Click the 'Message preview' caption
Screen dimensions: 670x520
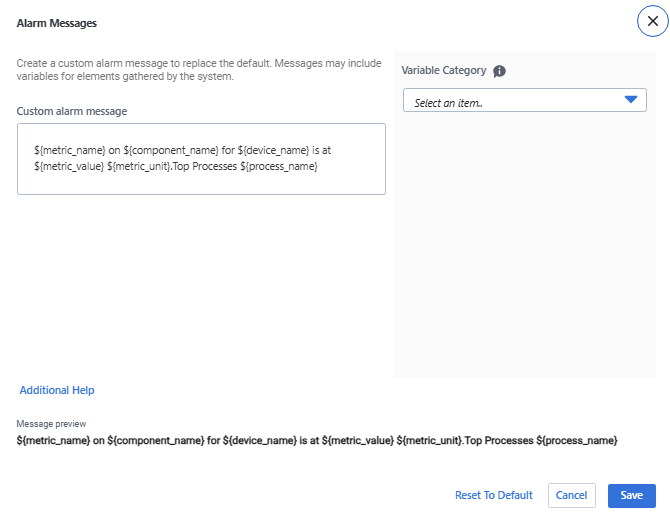point(51,425)
